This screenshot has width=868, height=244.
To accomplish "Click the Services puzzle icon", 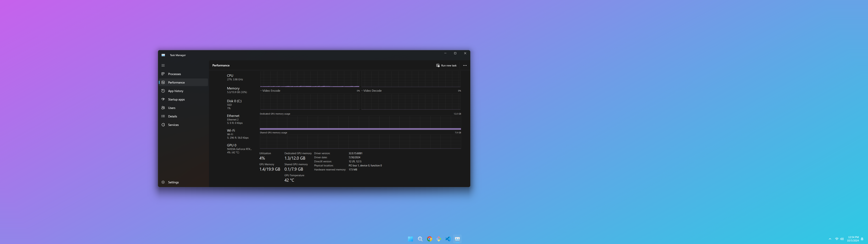I will pos(163,125).
